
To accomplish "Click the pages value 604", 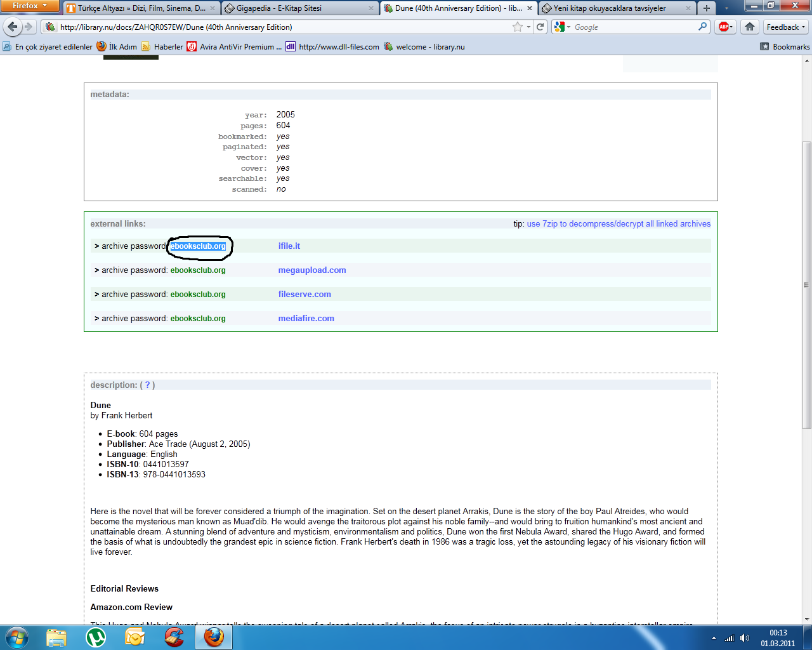I will [x=283, y=125].
